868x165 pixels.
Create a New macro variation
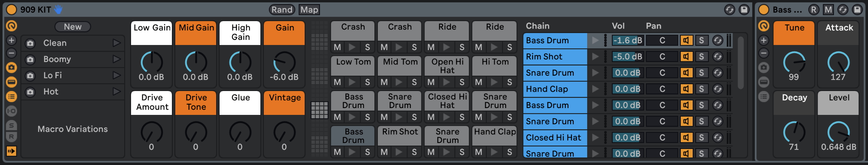(73, 27)
